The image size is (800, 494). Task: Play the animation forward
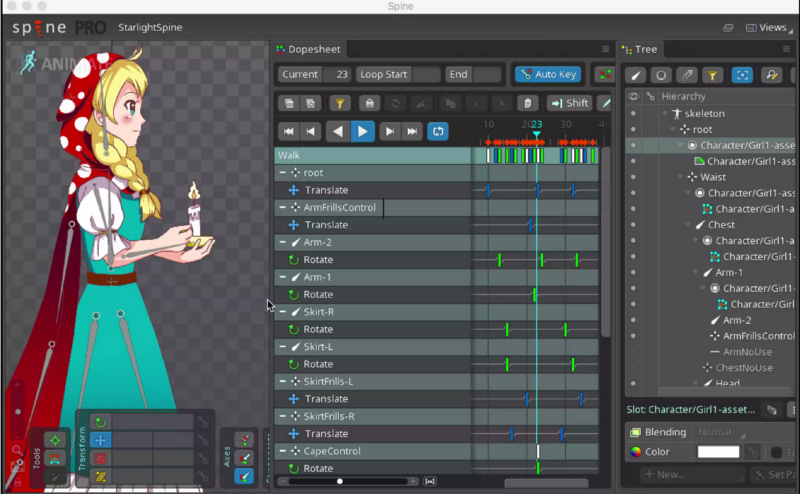[x=363, y=131]
